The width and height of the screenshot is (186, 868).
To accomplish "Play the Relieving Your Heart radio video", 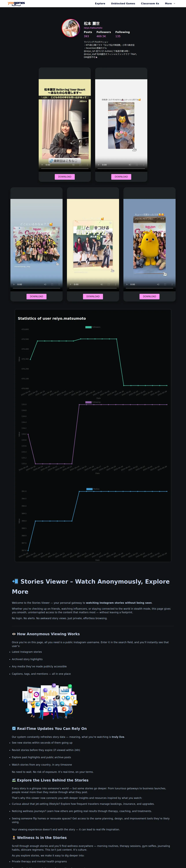I will (42, 165).
